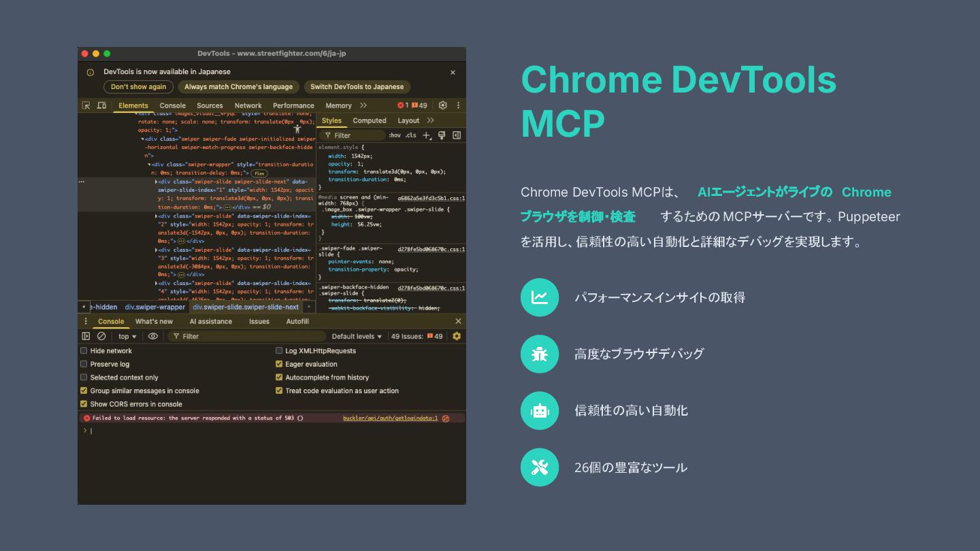Screen dimensions: 980x551
Task: Open the What's new drawer tab
Action: pyautogui.click(x=154, y=321)
